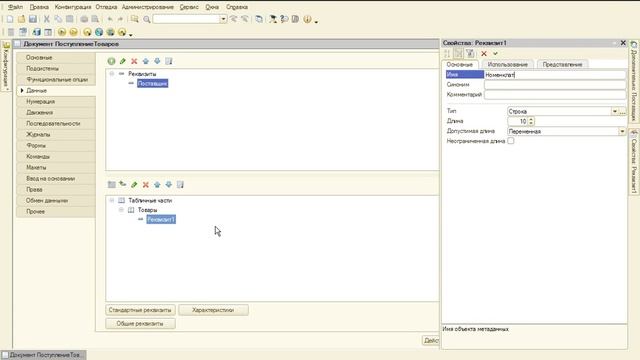Viewport: 640px width, 360px height.
Task: Collapse the Реквизиты tree node
Action: tap(112, 74)
